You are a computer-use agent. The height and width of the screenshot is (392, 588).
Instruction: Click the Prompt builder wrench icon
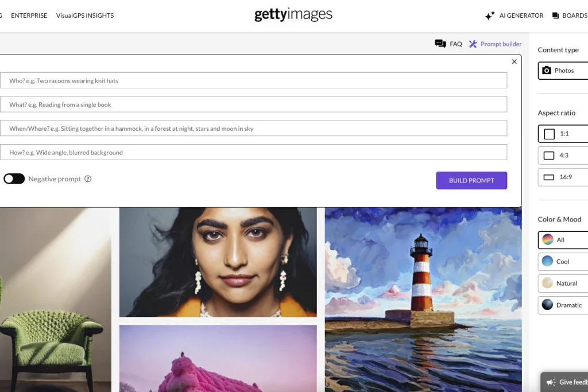click(473, 44)
